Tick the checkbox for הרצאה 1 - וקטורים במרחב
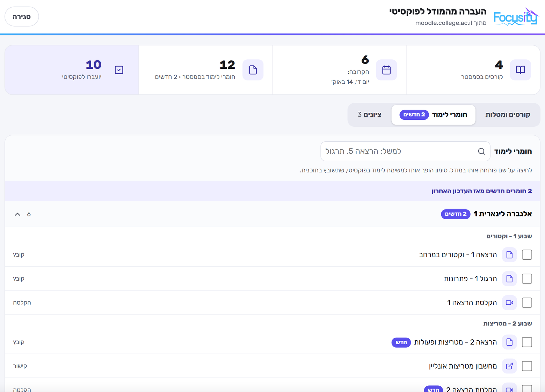 [x=527, y=254]
